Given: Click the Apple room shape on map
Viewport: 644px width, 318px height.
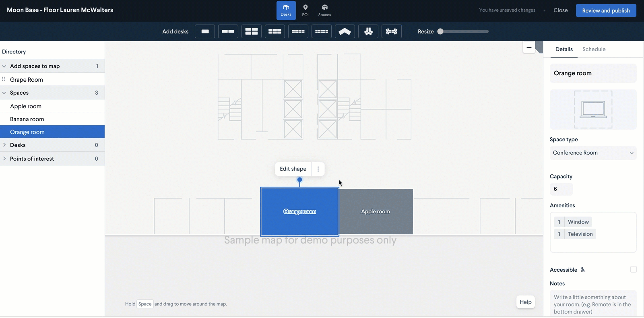Looking at the screenshot, I should point(376,212).
